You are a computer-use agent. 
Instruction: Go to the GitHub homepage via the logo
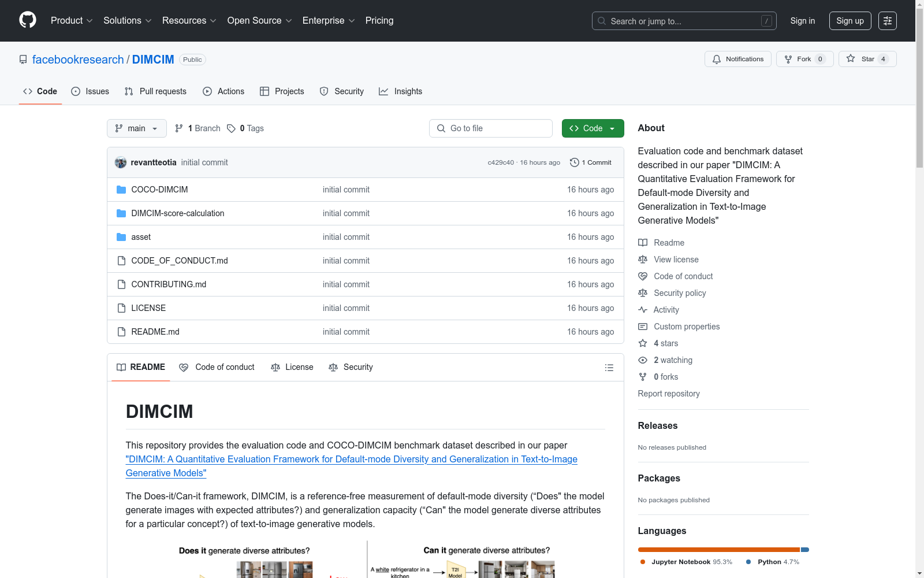(x=28, y=20)
